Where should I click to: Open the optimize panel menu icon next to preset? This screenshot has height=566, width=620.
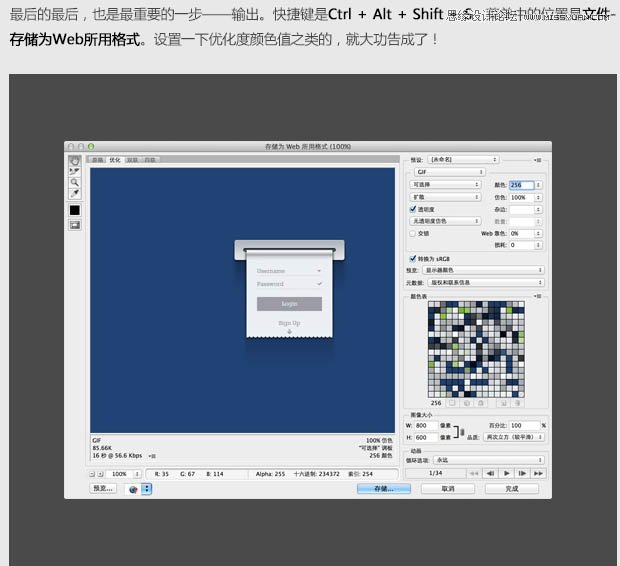[x=537, y=160]
